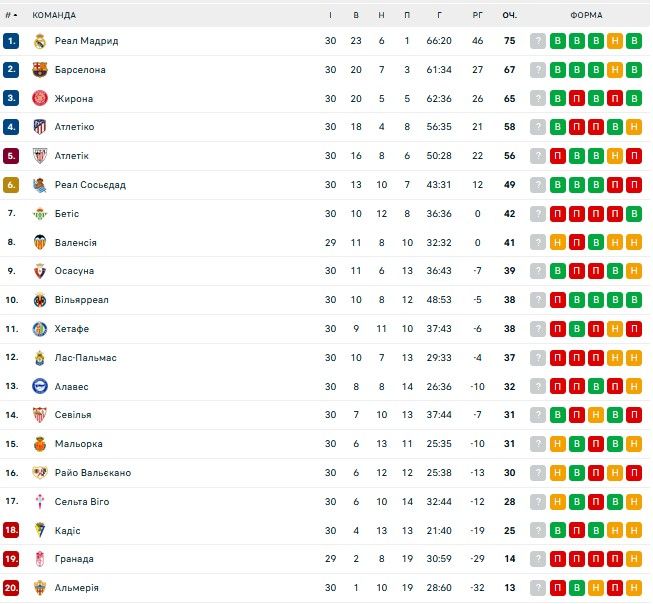Click the Osasuna club crest icon
The width and height of the screenshot is (653, 604).
40,271
